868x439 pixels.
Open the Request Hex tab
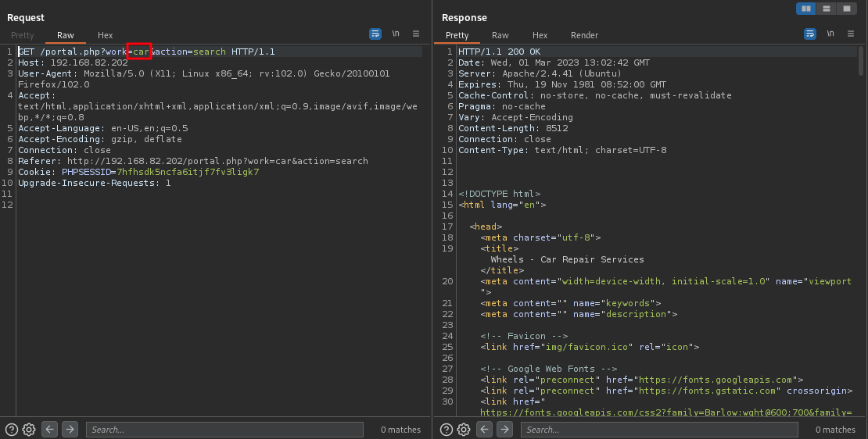(106, 35)
